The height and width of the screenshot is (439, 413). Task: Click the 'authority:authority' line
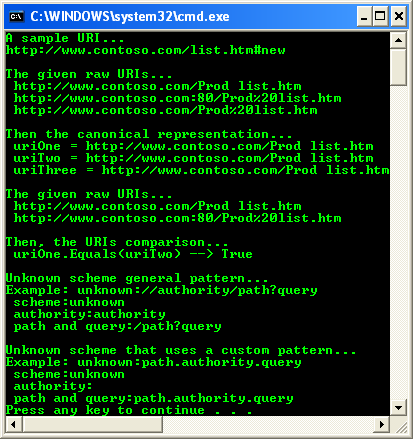coord(89,314)
